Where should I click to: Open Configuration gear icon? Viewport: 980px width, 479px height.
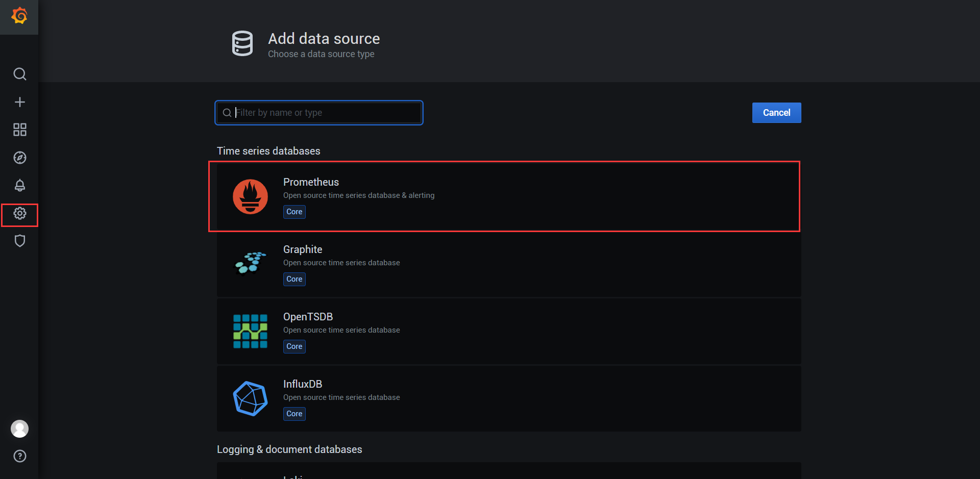click(19, 213)
